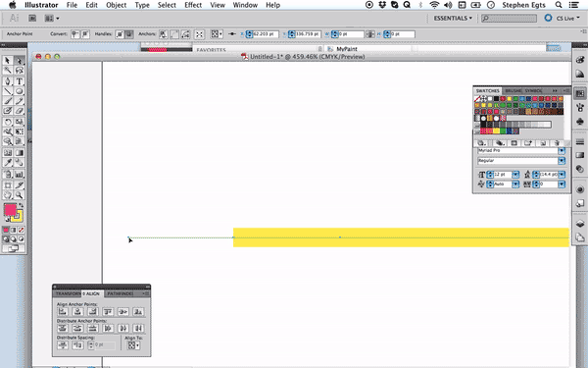Screen dimensions: 588x368
Task: Open the leading value dropdown
Action: coord(562,175)
